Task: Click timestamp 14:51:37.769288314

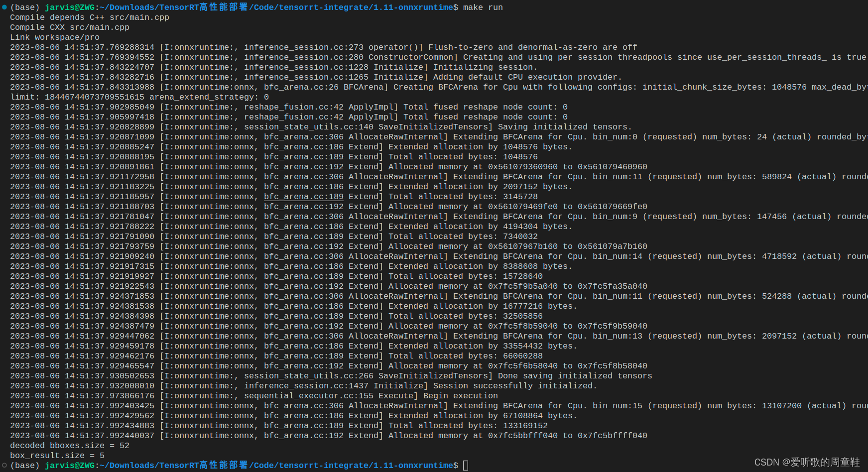Action: coord(110,47)
